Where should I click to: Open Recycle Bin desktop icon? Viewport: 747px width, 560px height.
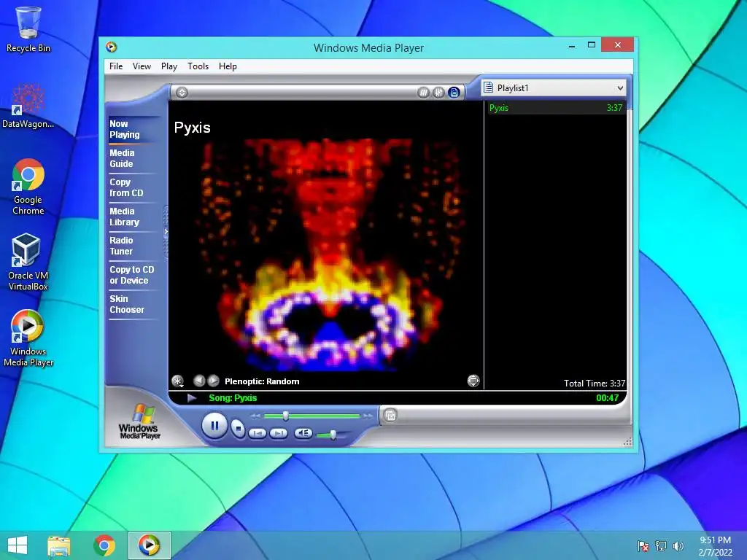[28, 28]
